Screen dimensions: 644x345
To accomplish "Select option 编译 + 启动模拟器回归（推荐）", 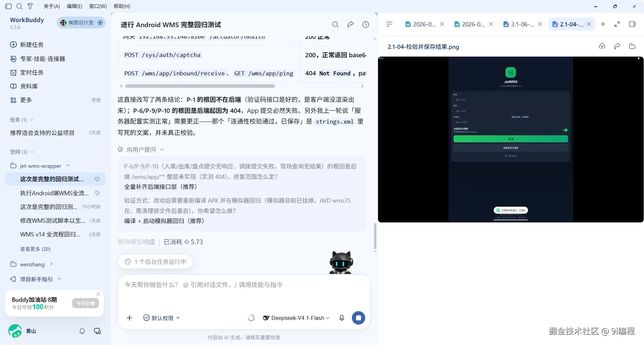I will coord(164,221).
